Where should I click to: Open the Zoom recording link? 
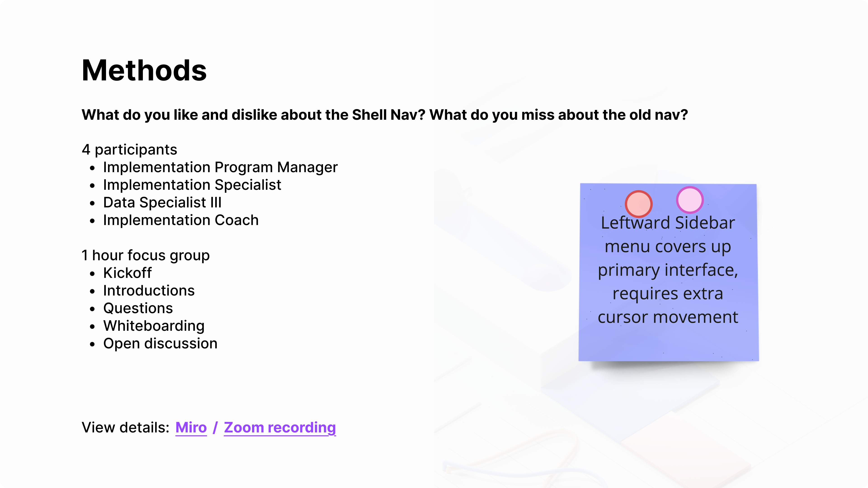tap(280, 428)
